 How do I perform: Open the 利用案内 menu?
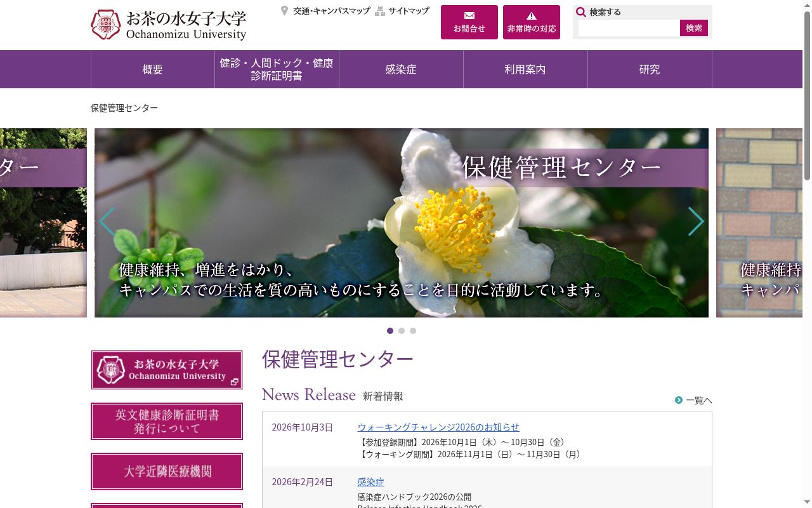(x=525, y=69)
